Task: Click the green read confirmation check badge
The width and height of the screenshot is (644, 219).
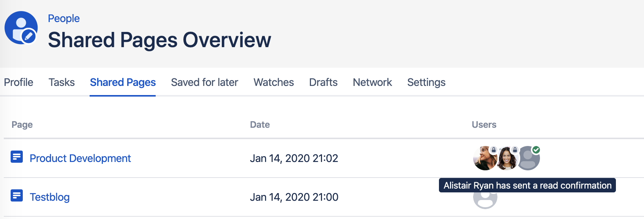Action: click(536, 150)
